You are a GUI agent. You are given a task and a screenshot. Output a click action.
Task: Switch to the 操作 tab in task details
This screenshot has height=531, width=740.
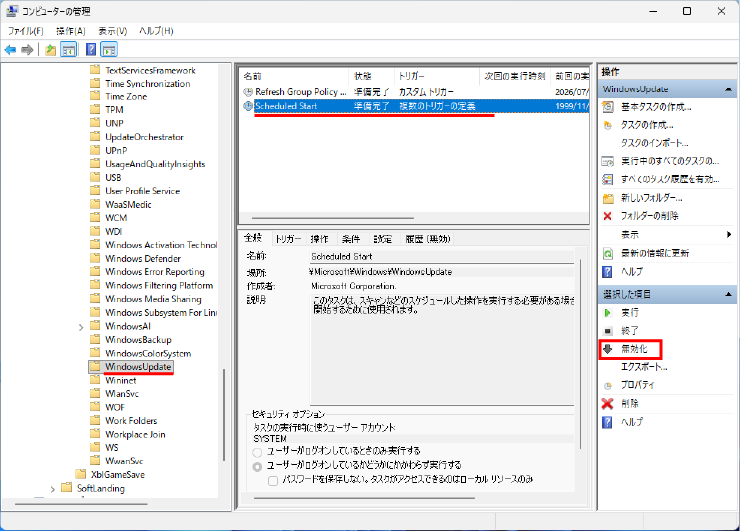(320, 239)
